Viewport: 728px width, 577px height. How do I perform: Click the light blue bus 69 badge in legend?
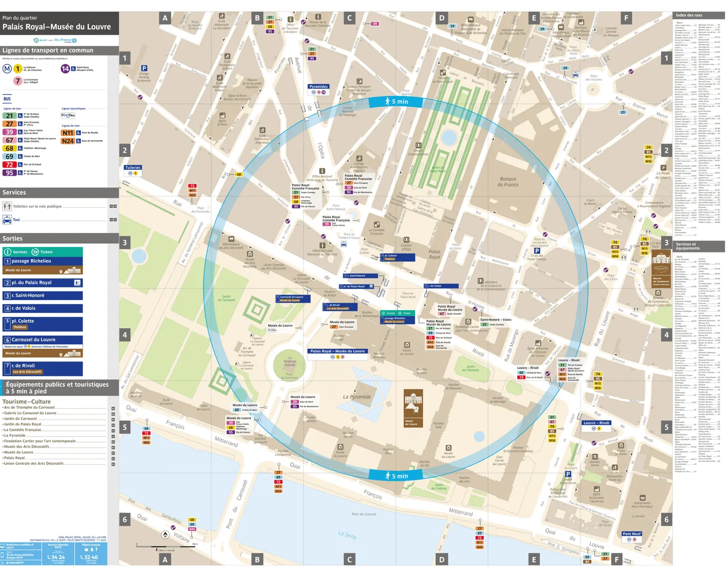(9, 156)
